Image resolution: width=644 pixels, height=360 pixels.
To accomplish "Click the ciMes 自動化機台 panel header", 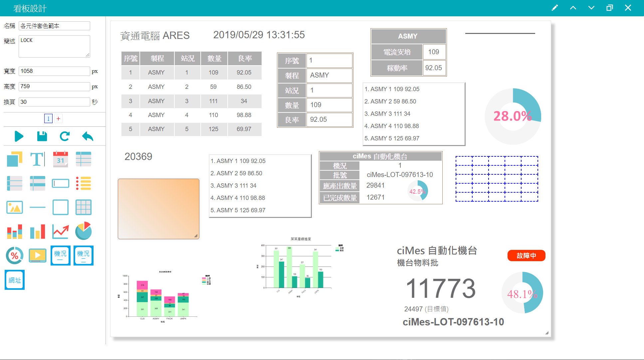I will (380, 156).
